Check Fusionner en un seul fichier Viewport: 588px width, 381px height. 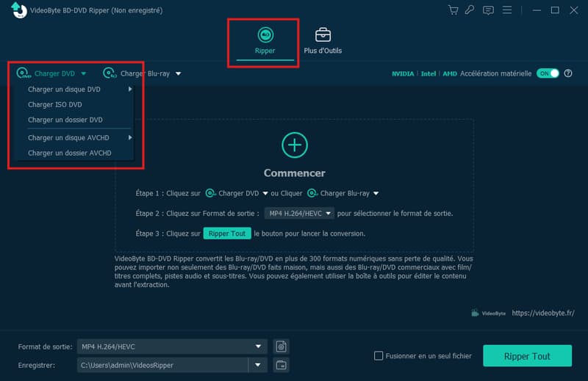(x=379, y=356)
